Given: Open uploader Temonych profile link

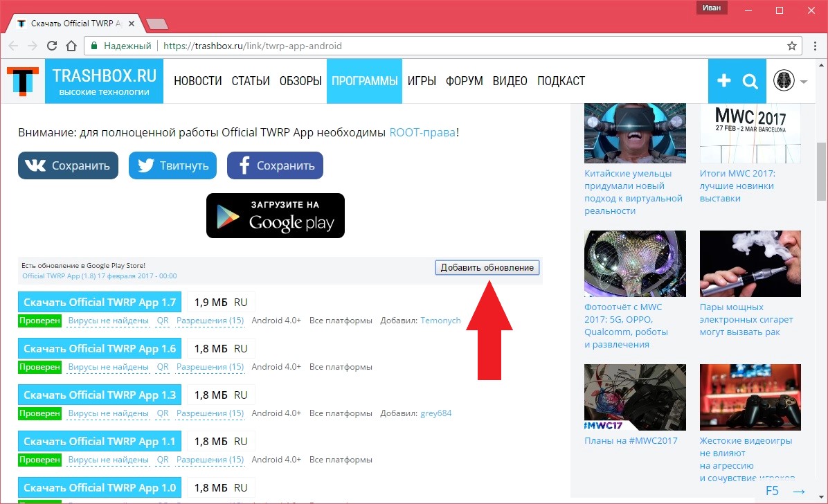Looking at the screenshot, I should [x=440, y=321].
